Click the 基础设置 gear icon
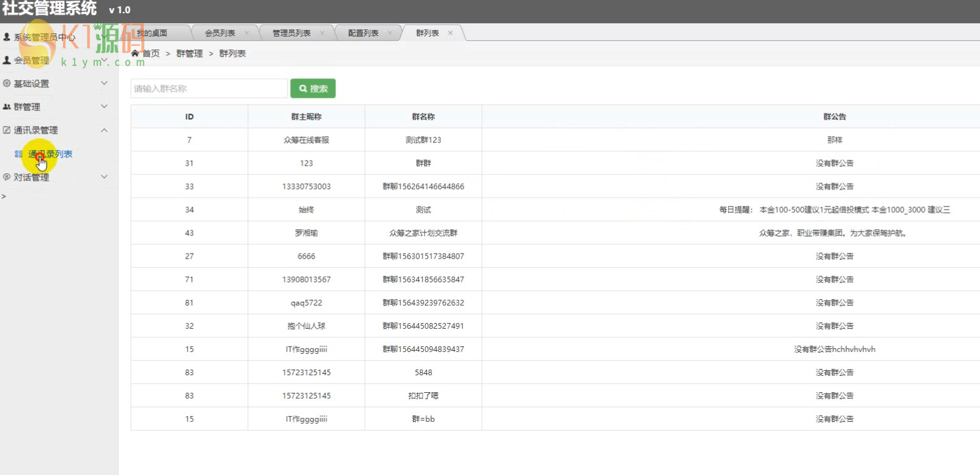Viewport: 980px width, 475px height. [x=7, y=83]
